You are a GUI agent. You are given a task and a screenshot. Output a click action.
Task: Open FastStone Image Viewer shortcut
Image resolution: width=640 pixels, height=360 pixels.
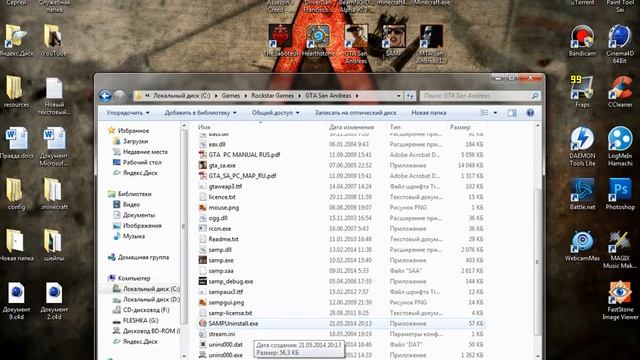[620, 300]
